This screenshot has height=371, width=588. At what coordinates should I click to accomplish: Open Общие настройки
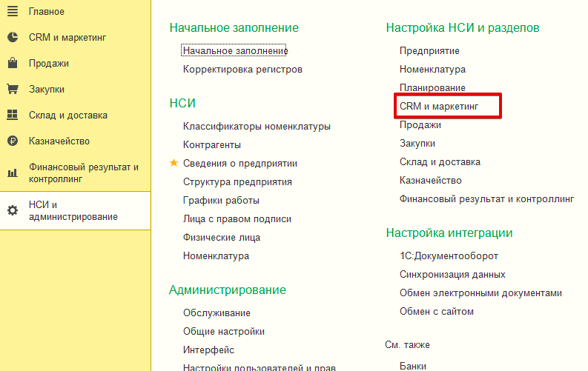coord(224,331)
